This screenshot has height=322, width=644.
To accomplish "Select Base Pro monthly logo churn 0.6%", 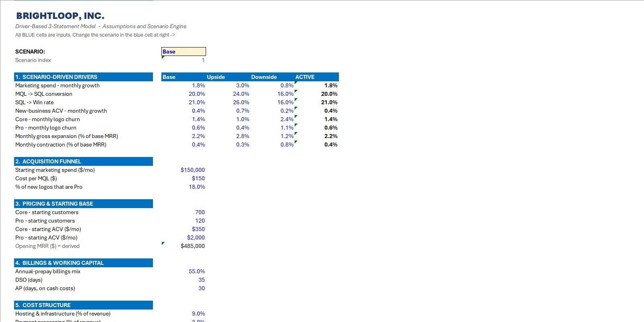I will coord(198,128).
